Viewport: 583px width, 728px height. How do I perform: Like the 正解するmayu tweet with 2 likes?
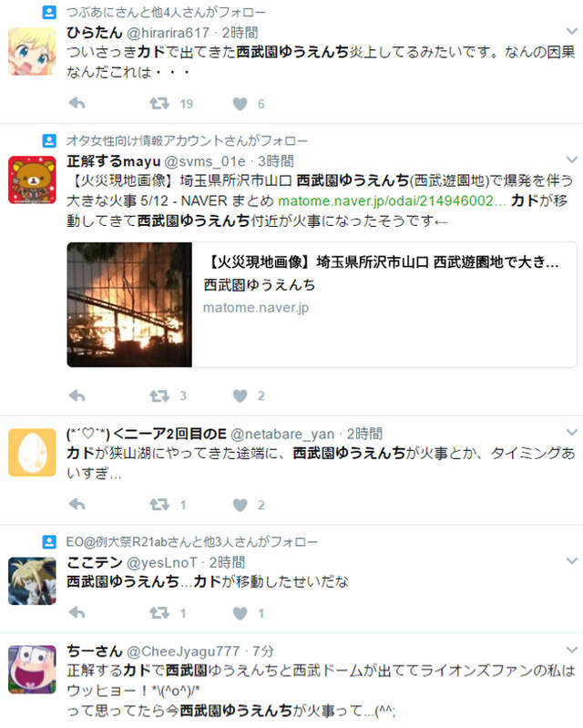(x=240, y=396)
